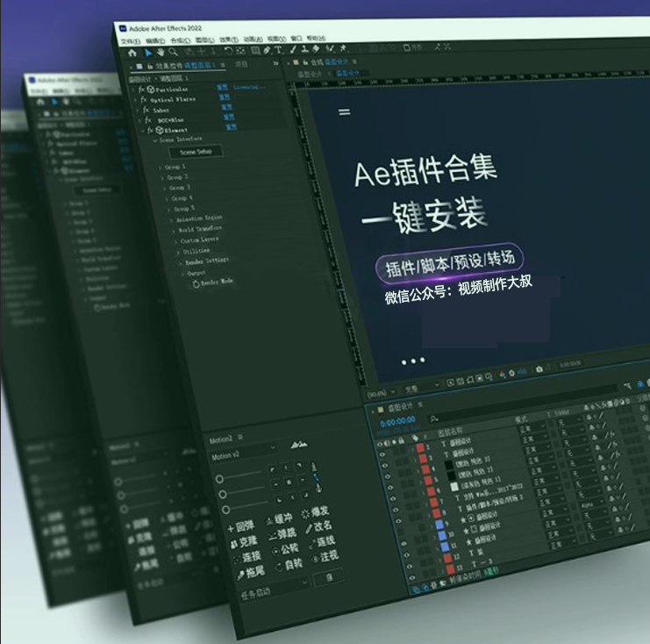Screen dimensions: 650x644
Task: Click the red label swatch of layer 4
Action: pos(425,469)
